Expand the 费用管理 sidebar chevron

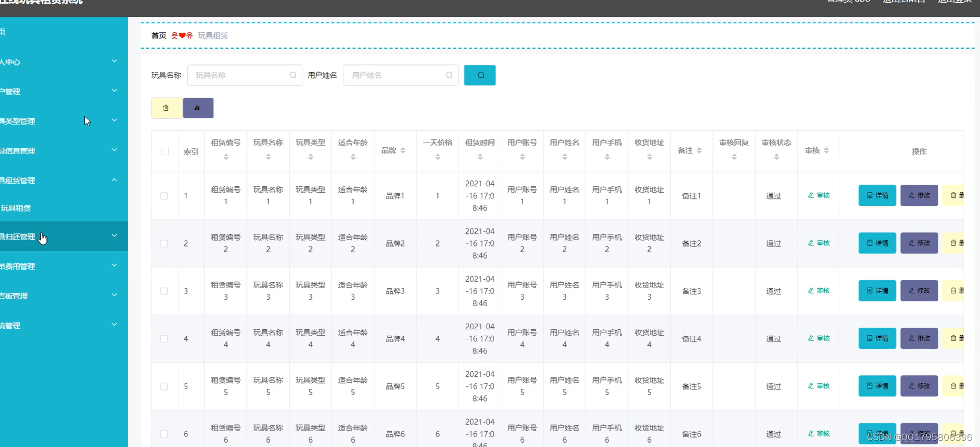(x=115, y=265)
